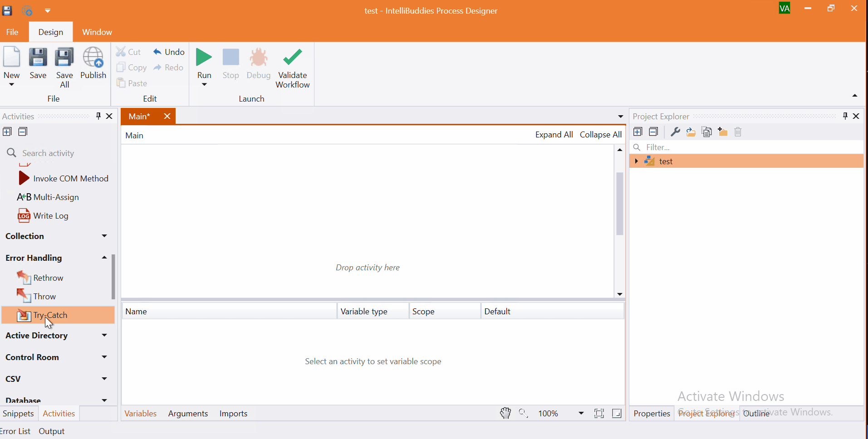Switch to the Arguments tab
Screen dimensions: 868x439
pyautogui.click(x=188, y=414)
